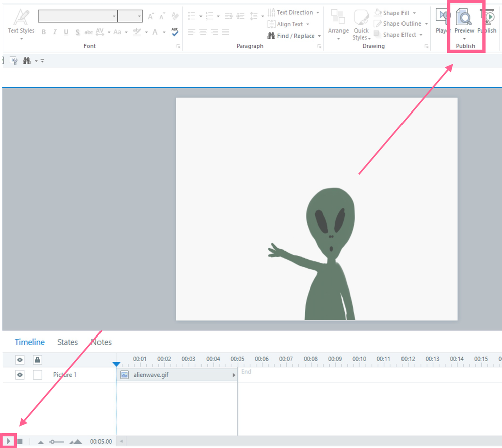
Task: Click the spell check ABC icon
Action: click(175, 32)
